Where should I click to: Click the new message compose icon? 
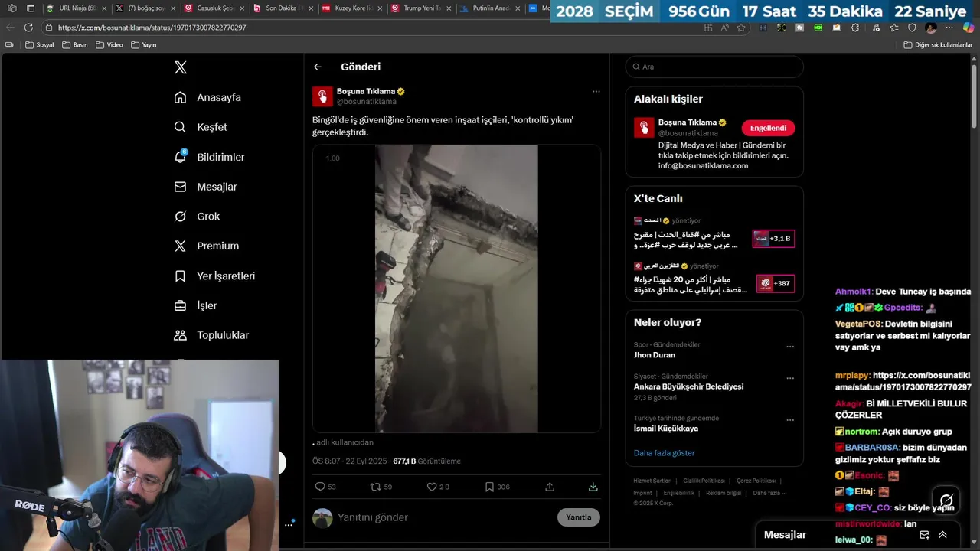click(924, 535)
